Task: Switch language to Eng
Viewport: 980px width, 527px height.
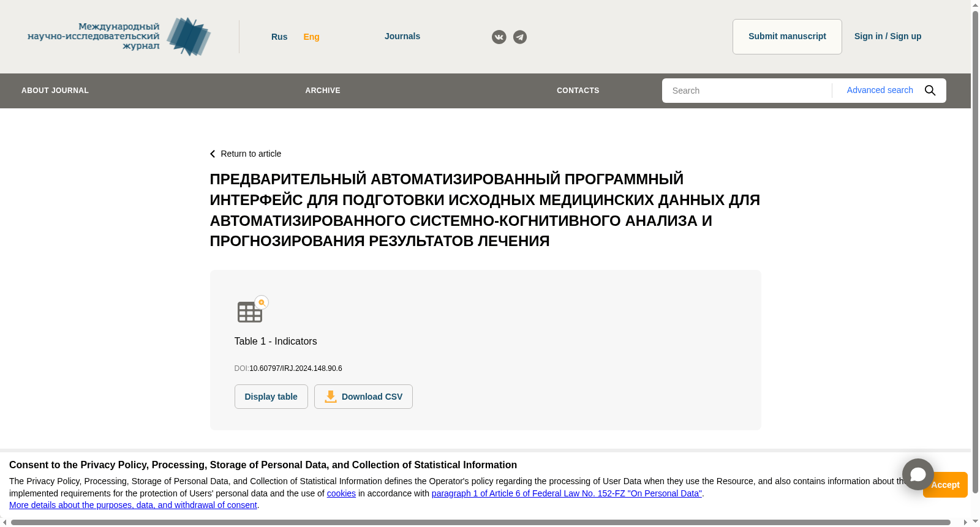Action: click(x=311, y=37)
